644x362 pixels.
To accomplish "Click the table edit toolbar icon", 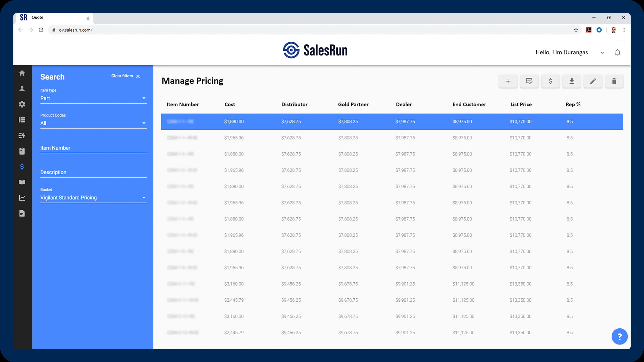I will coord(529,81).
